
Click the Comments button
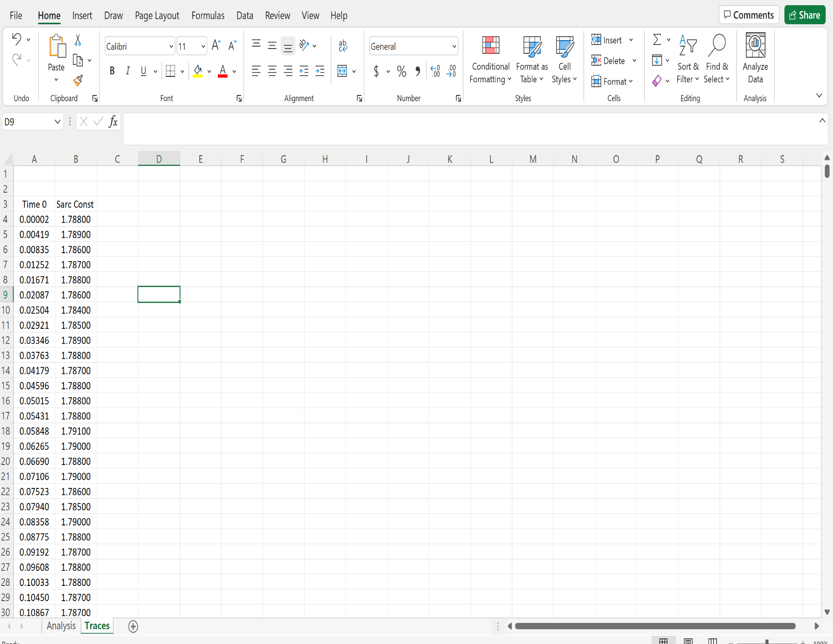[x=749, y=15]
